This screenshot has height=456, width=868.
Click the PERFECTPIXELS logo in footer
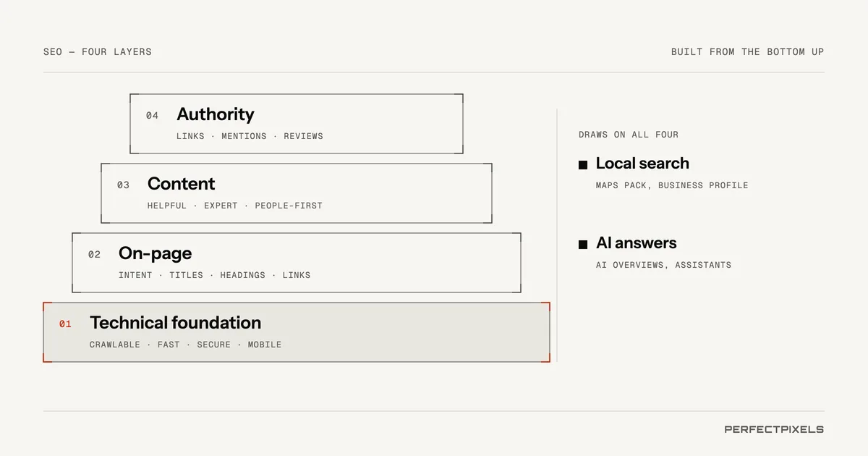pos(774,429)
